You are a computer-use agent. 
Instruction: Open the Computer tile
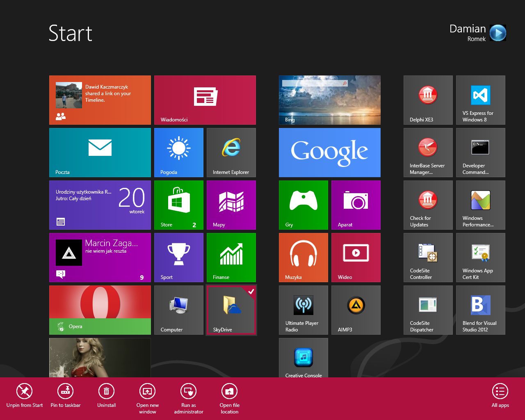coord(179,310)
